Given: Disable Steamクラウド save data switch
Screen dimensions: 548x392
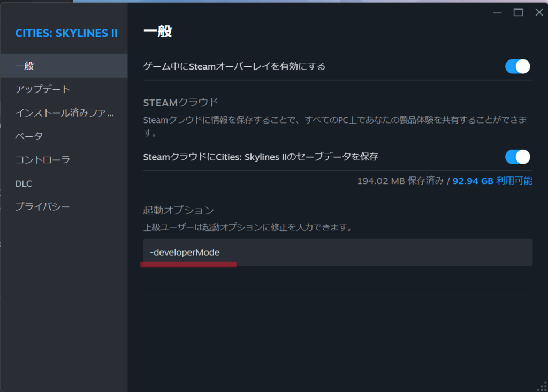Looking at the screenshot, I should click(x=517, y=157).
